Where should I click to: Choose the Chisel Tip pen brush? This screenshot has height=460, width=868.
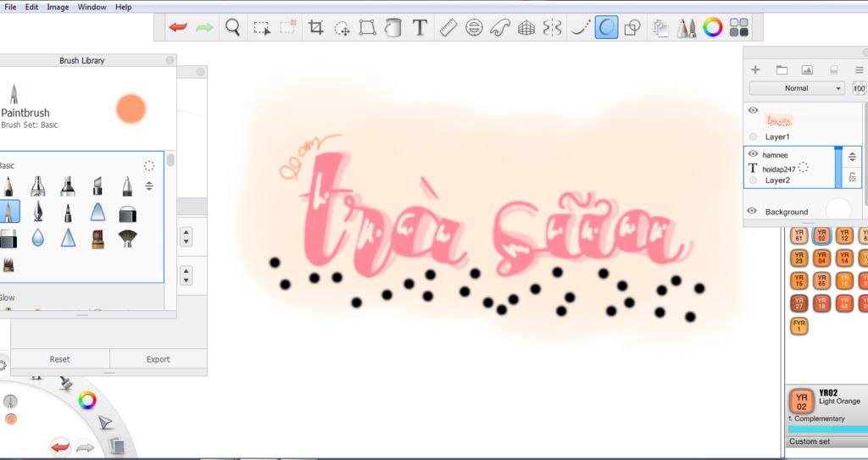(x=97, y=186)
